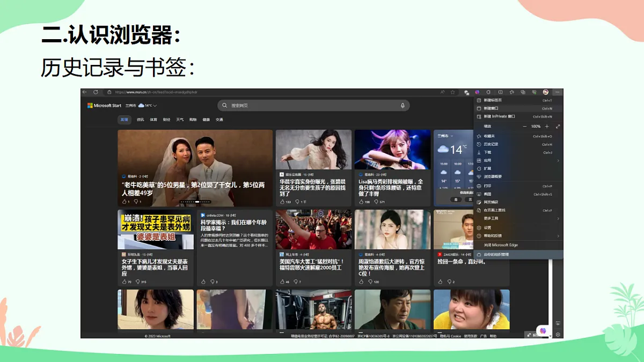Open the 科学家揭示 article card
644x362 pixels.
click(235, 248)
